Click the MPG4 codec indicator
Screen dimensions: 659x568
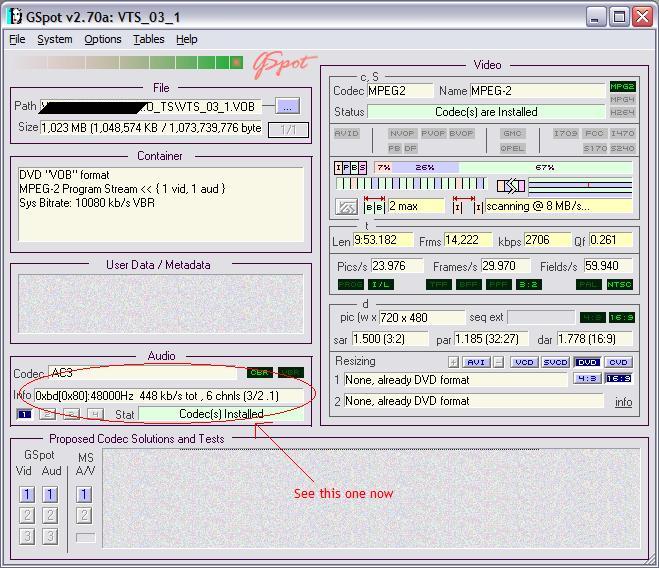point(622,99)
